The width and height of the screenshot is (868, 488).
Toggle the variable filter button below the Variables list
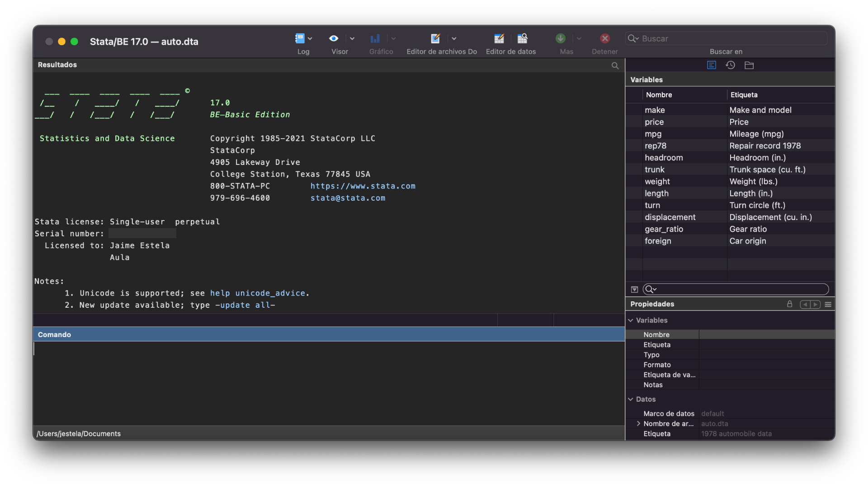[634, 289]
